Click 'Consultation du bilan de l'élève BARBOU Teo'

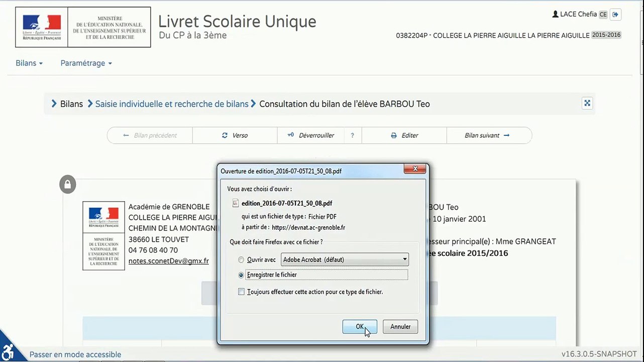(344, 104)
